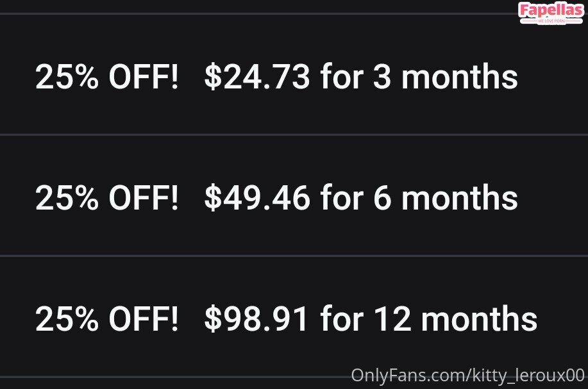Click the "for 3 months" duration text

tap(419, 78)
